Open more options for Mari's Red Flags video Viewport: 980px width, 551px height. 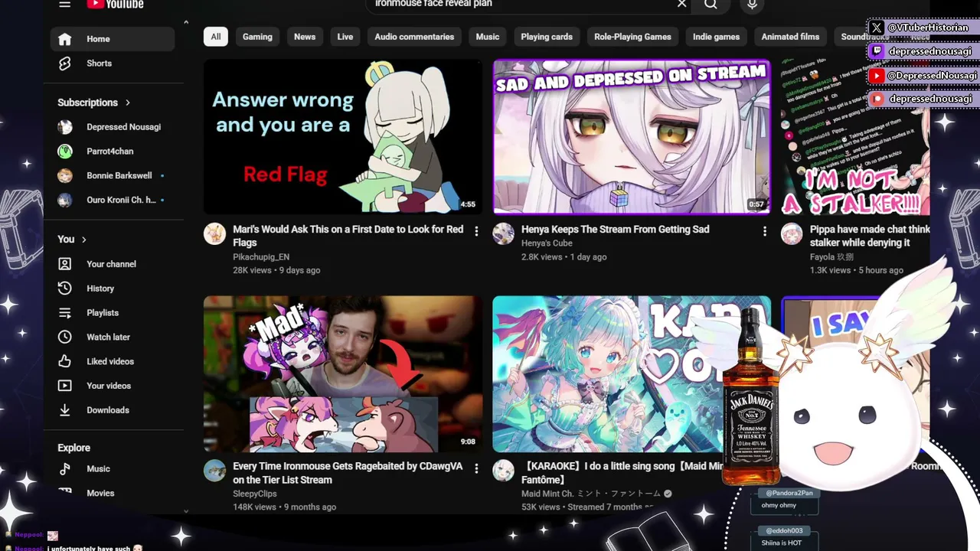[x=476, y=231]
